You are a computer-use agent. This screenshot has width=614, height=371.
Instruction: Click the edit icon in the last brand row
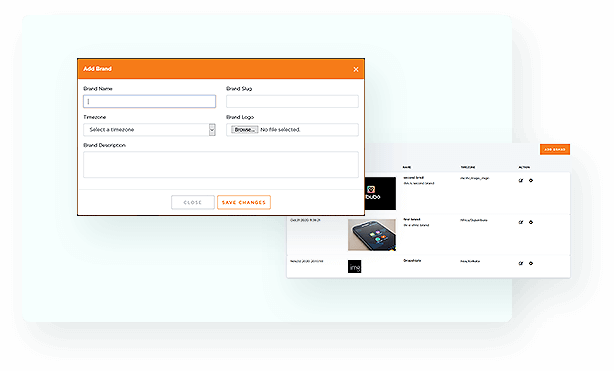point(521,263)
